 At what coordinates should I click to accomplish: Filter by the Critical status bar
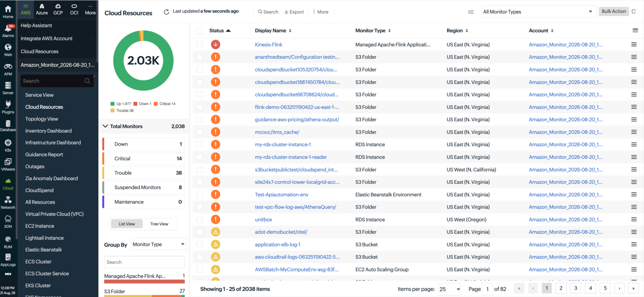click(x=144, y=159)
